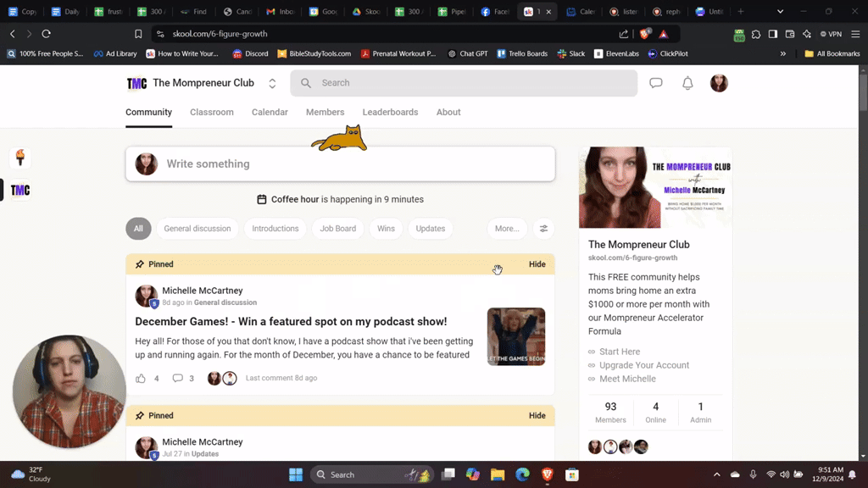Click the Brave Shields icon
Viewport: 868px width, 488px height.
[x=645, y=34]
